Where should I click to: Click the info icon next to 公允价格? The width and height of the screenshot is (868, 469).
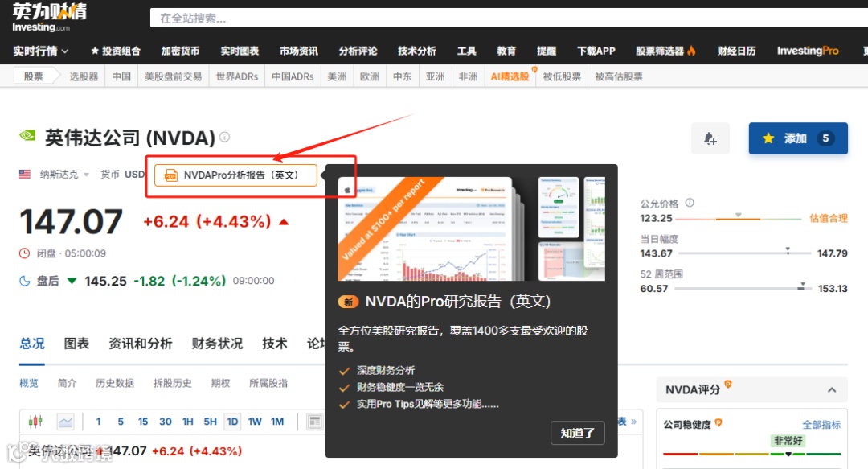tap(690, 203)
